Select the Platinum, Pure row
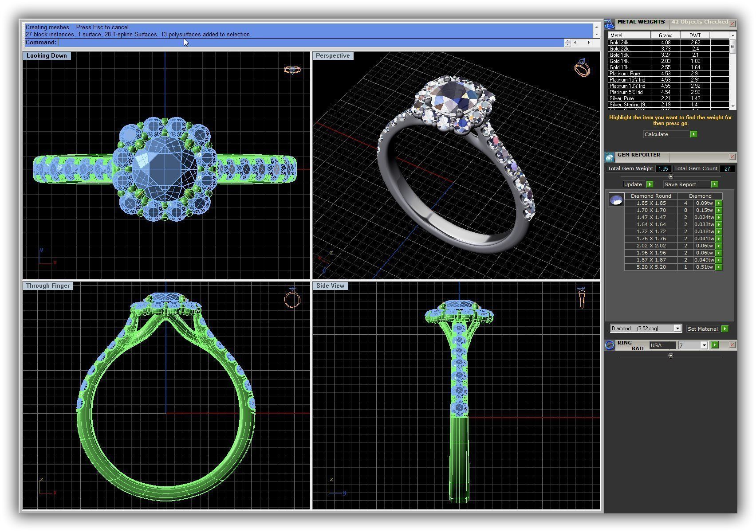Viewport: 756px width, 532px height. 668,74
